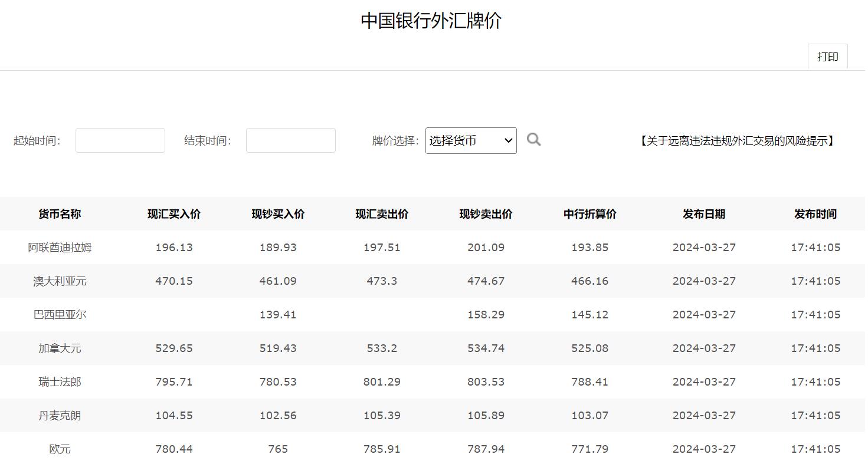Select the 丹麦克朗 currency name
Image resolution: width=868 pixels, height=464 pixels.
tap(60, 416)
